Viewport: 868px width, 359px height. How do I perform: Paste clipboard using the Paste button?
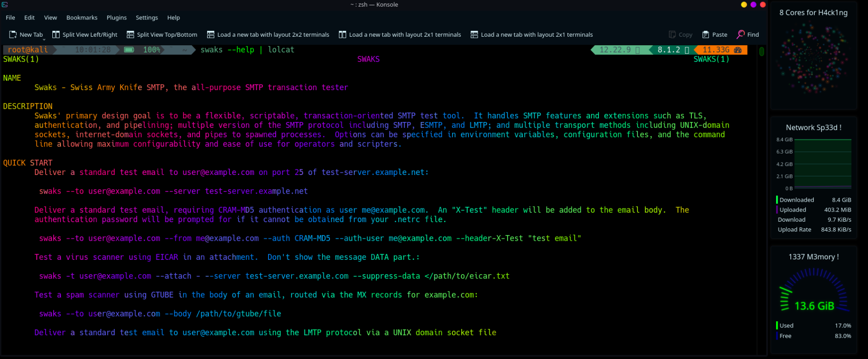click(715, 34)
